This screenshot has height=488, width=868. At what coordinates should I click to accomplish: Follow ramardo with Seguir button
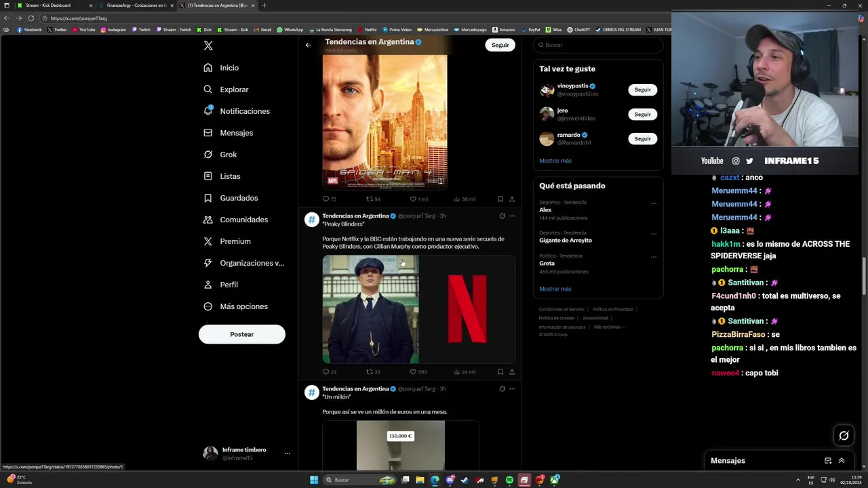[643, 138]
